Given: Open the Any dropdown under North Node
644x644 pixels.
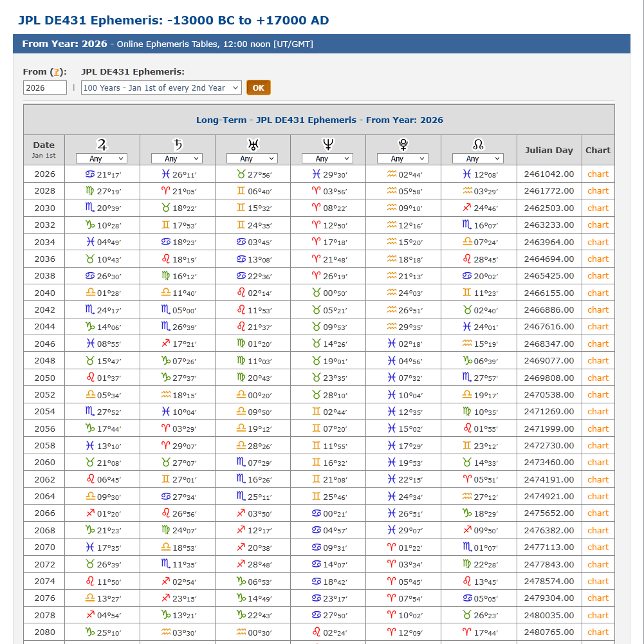Looking at the screenshot, I should pos(477,158).
